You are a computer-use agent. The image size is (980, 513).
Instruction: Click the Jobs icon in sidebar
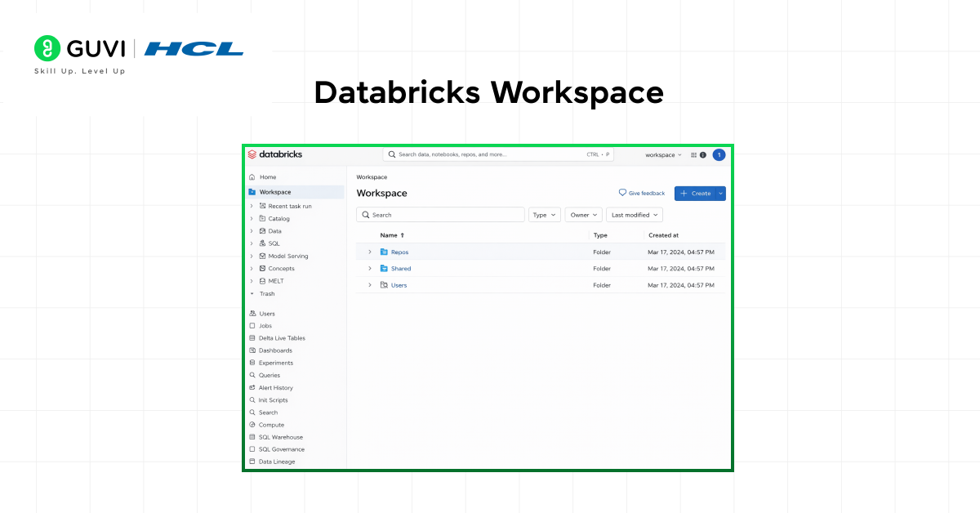[252, 326]
